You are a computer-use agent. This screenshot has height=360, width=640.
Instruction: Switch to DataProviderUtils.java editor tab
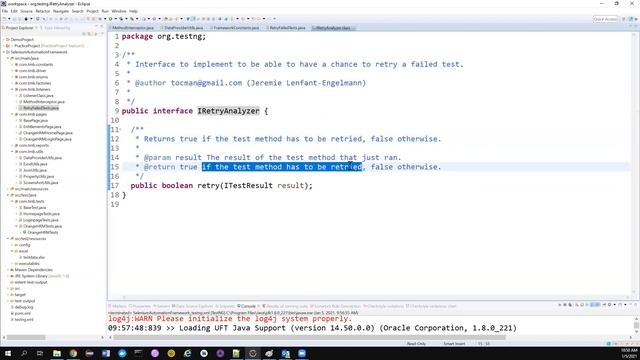click(184, 28)
